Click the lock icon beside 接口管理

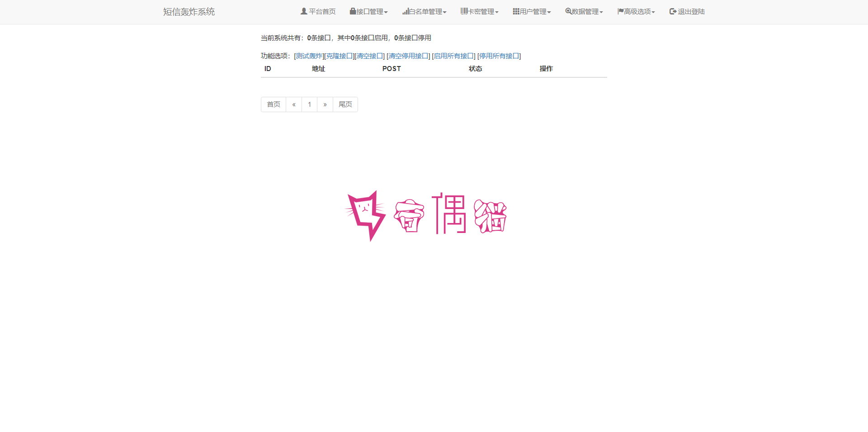353,11
